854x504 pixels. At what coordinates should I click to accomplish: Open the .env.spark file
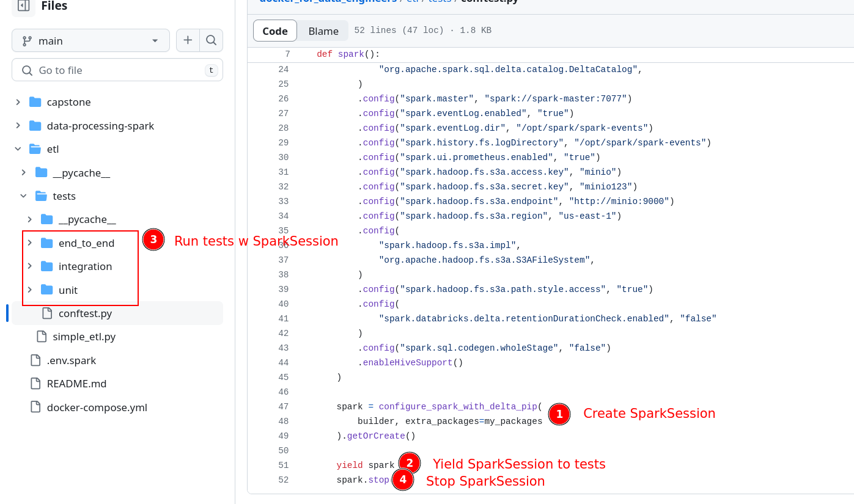click(71, 360)
